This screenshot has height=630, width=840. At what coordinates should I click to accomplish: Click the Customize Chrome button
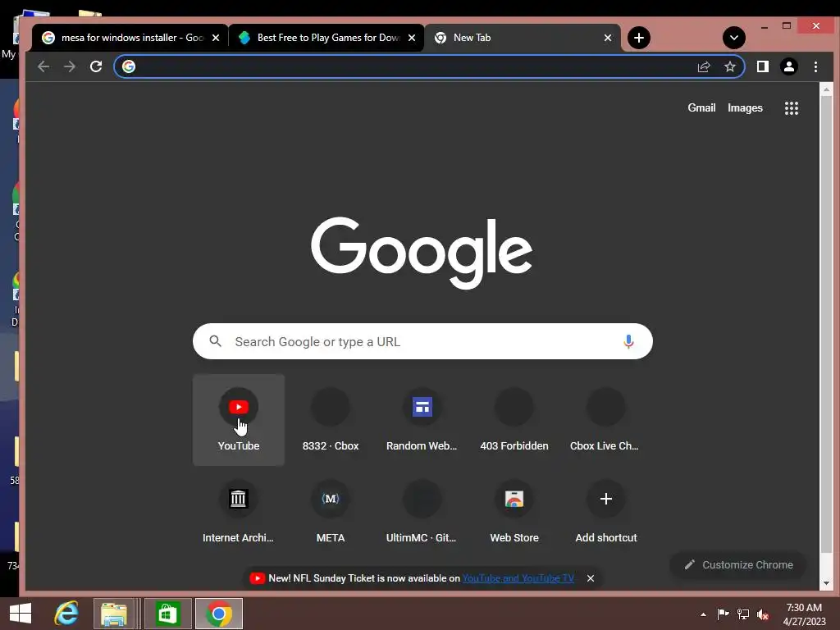click(738, 564)
